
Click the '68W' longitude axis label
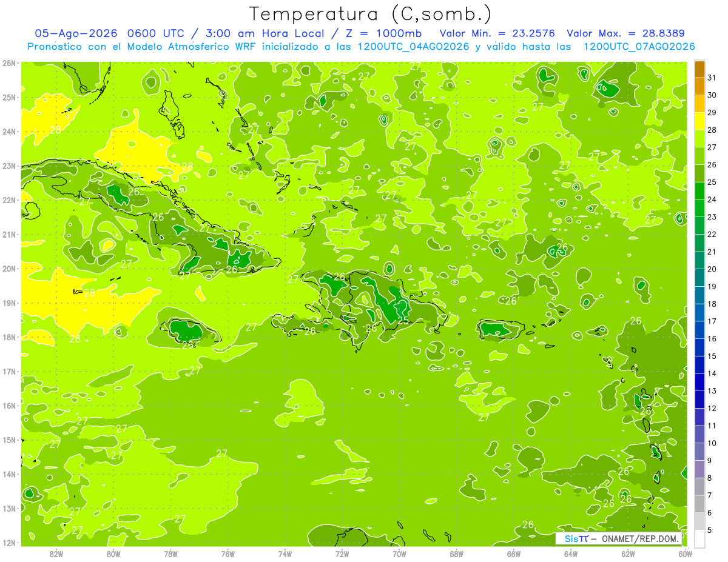point(457,554)
